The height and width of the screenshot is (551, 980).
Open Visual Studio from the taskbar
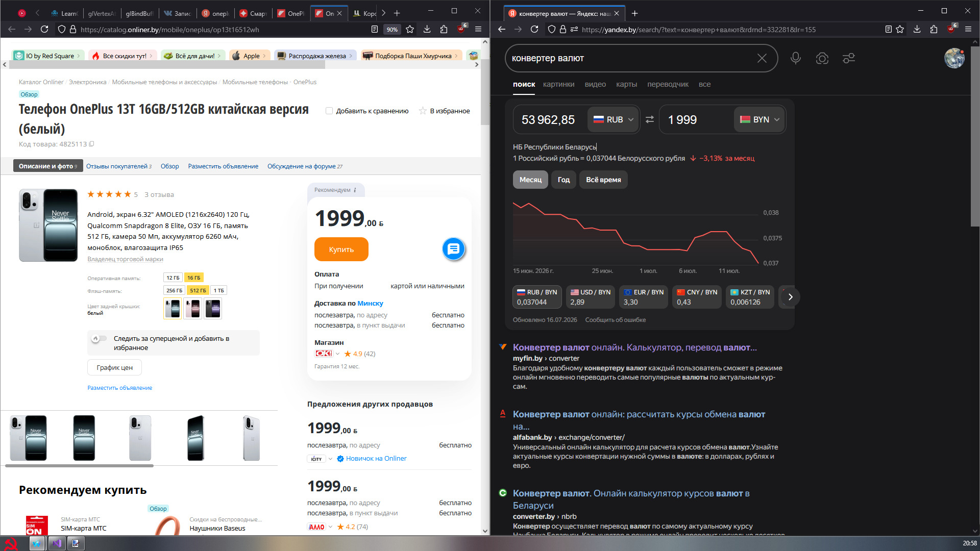[56, 543]
